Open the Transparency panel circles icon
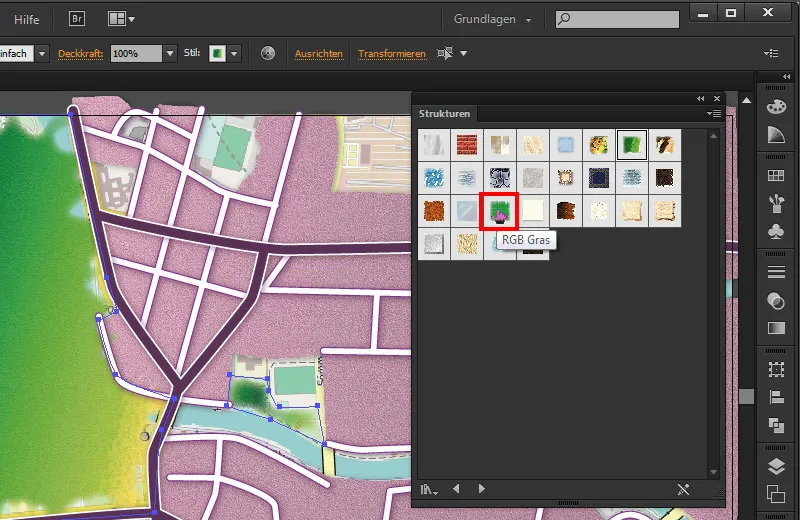Screen dimensions: 800x520 pyautogui.click(x=776, y=301)
